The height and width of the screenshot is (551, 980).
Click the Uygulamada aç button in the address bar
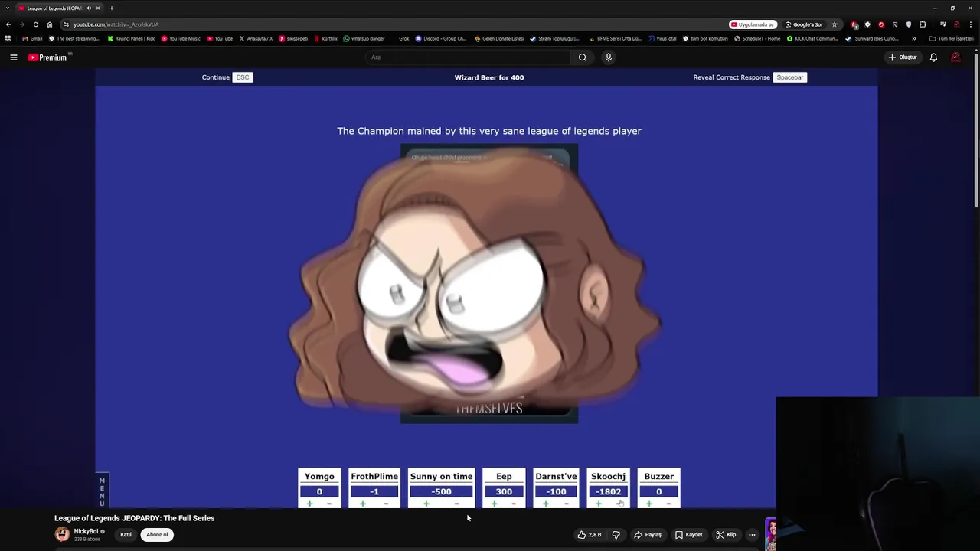753,24
